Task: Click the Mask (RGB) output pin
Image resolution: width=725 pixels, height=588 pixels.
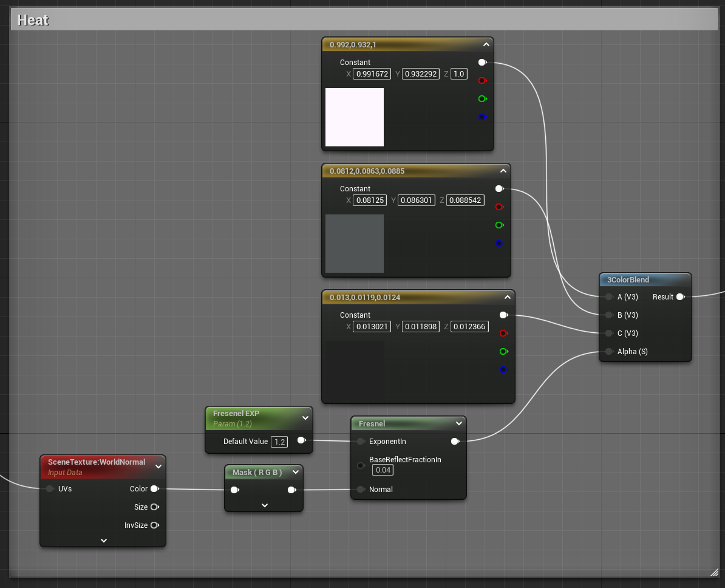Action: pyautogui.click(x=291, y=490)
